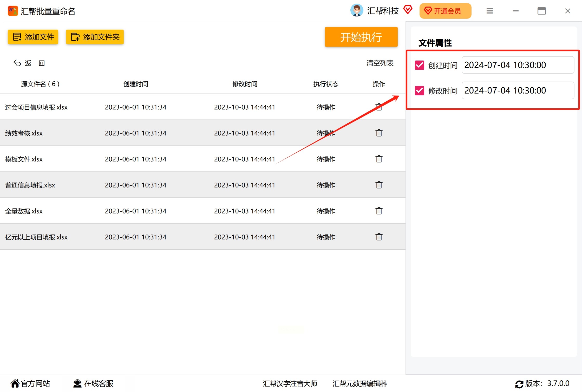The height and width of the screenshot is (392, 582).
Task: Remove 亿元以上项目填报.xlsx with trash icon
Action: coord(379,237)
